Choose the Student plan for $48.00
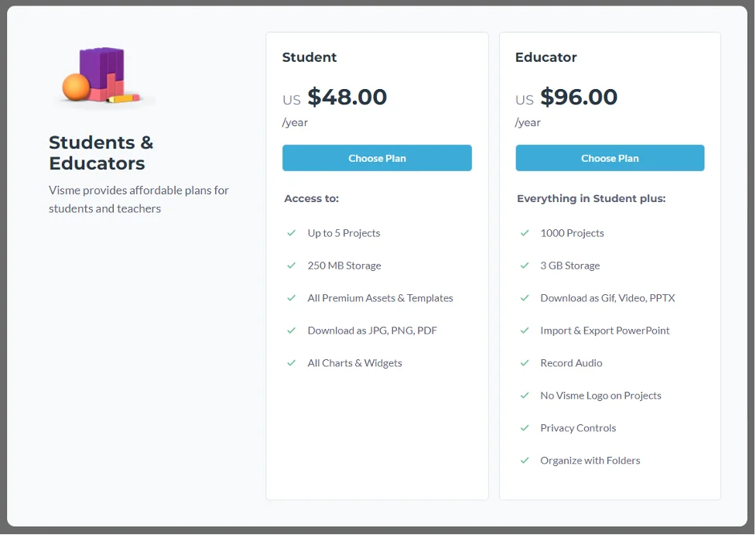This screenshot has height=535, width=756. point(377,158)
